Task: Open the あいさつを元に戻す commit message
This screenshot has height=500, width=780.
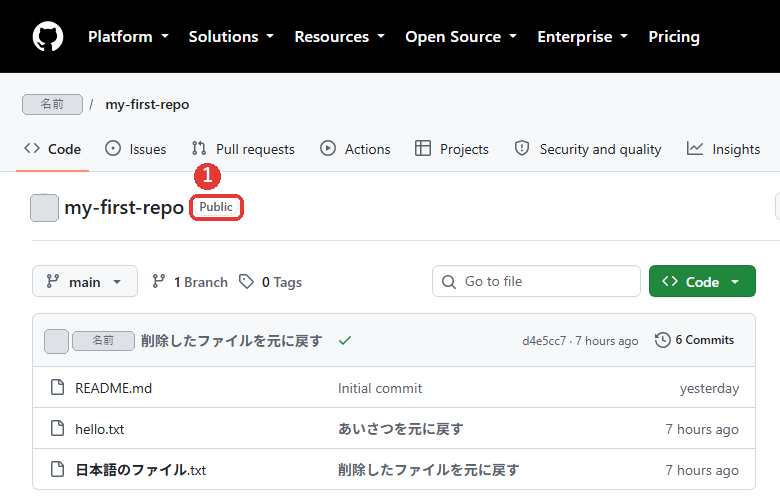Action: (400, 429)
